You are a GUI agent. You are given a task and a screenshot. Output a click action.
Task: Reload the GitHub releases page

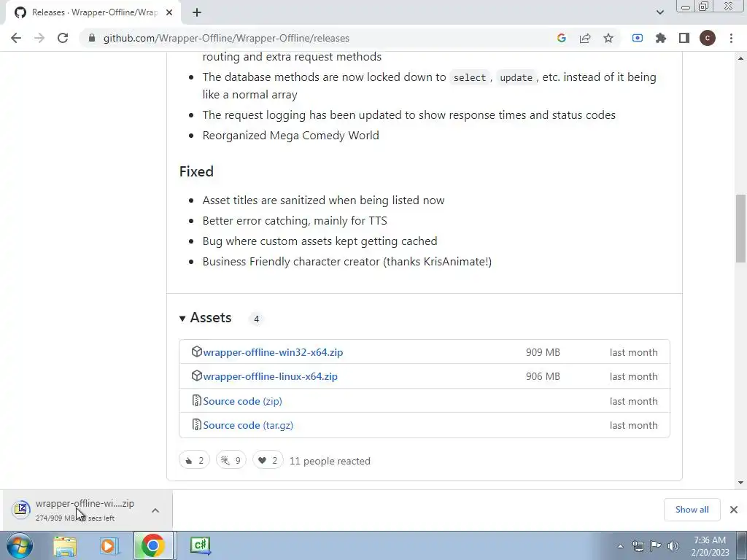coord(63,38)
